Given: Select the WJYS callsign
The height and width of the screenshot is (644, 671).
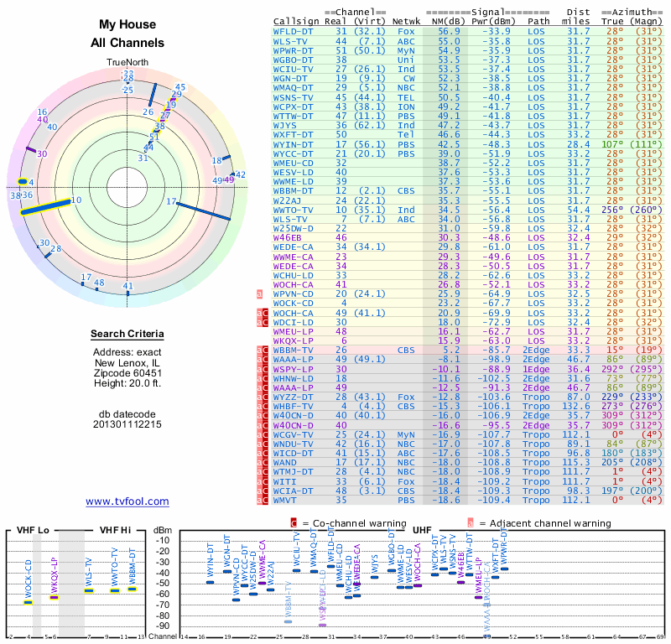Looking at the screenshot, I should [x=284, y=126].
